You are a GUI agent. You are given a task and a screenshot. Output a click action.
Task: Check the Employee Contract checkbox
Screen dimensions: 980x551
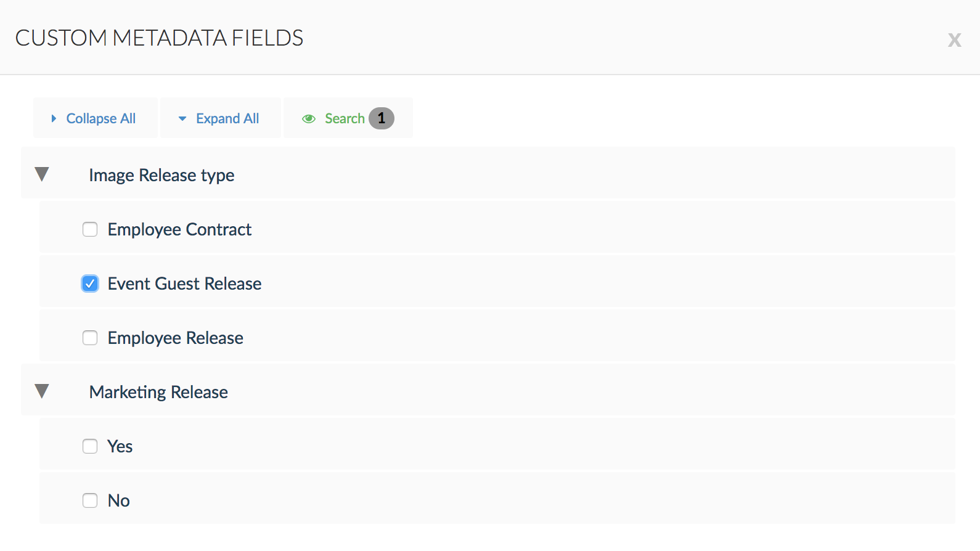click(x=90, y=229)
